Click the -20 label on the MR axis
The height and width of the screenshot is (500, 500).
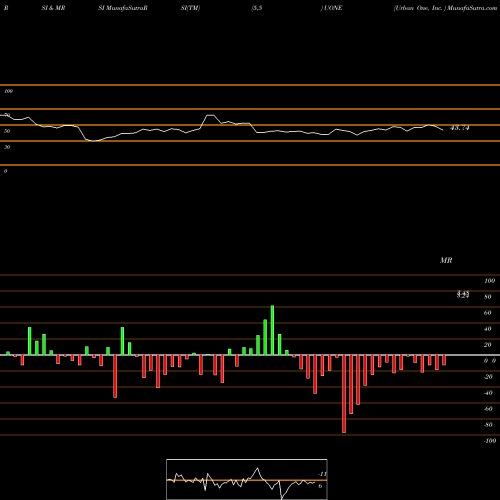[x=488, y=377]
